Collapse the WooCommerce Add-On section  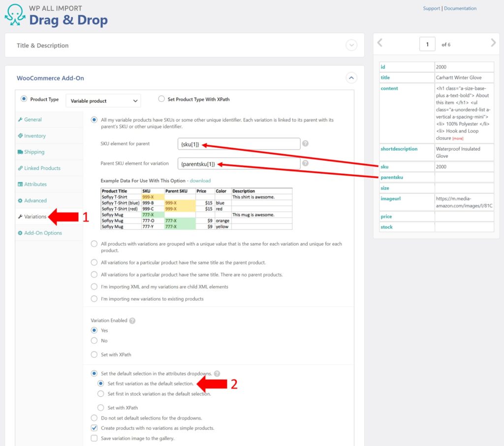pyautogui.click(x=351, y=78)
